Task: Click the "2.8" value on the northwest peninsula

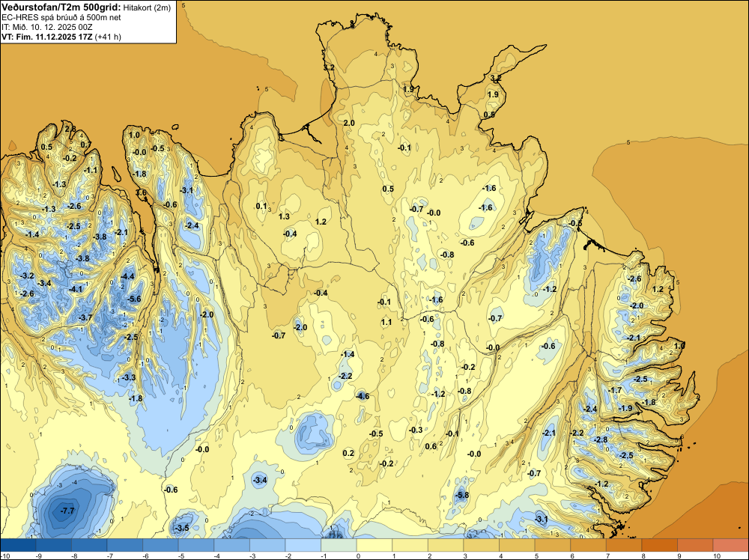Action: point(70,129)
